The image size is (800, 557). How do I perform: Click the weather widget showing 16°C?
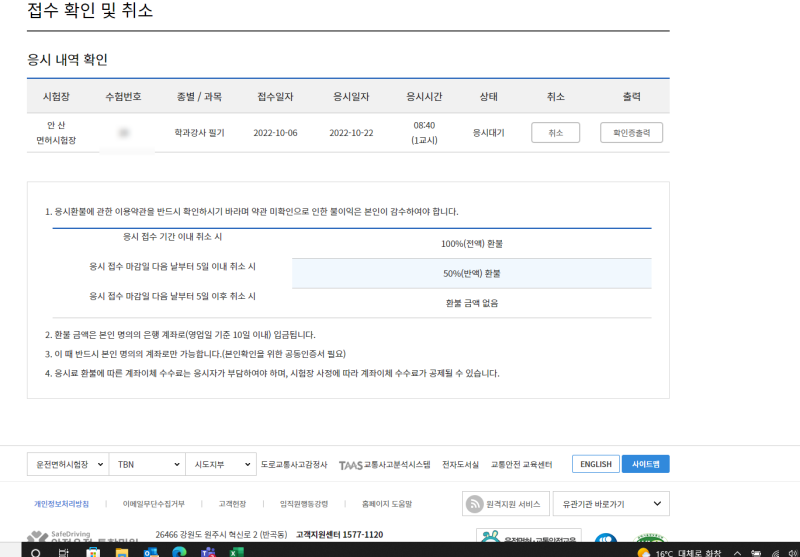coord(679,553)
